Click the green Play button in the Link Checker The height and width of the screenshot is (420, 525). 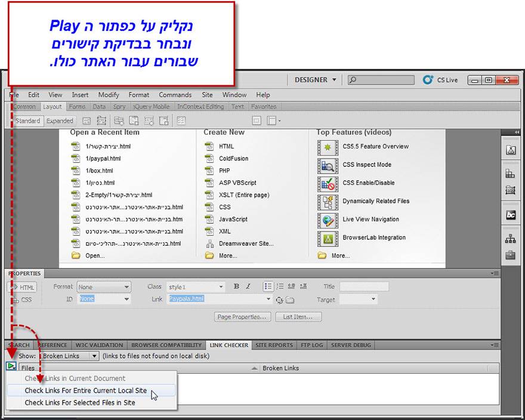[x=11, y=367]
